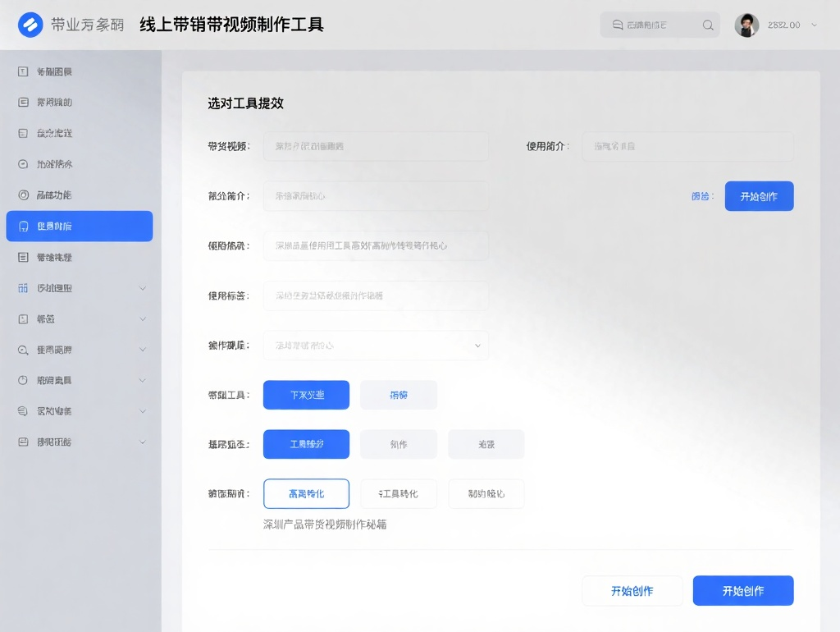Image resolution: width=840 pixels, height=632 pixels.
Task: Click the search magnifier icon in the top bar
Action: [x=707, y=25]
